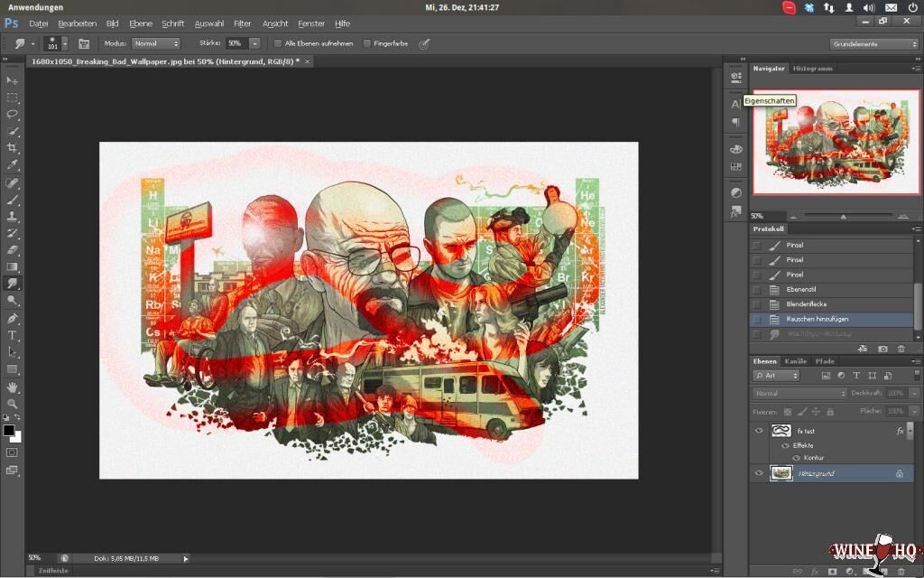Select the Rectangular Marquee tool

click(x=13, y=98)
